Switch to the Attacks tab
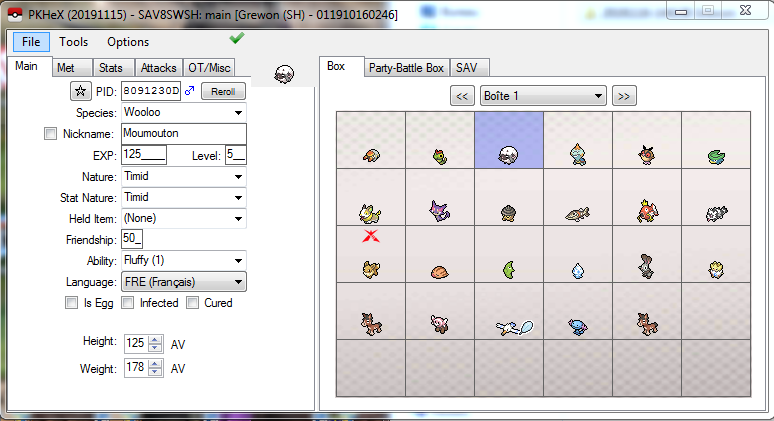 (x=158, y=68)
